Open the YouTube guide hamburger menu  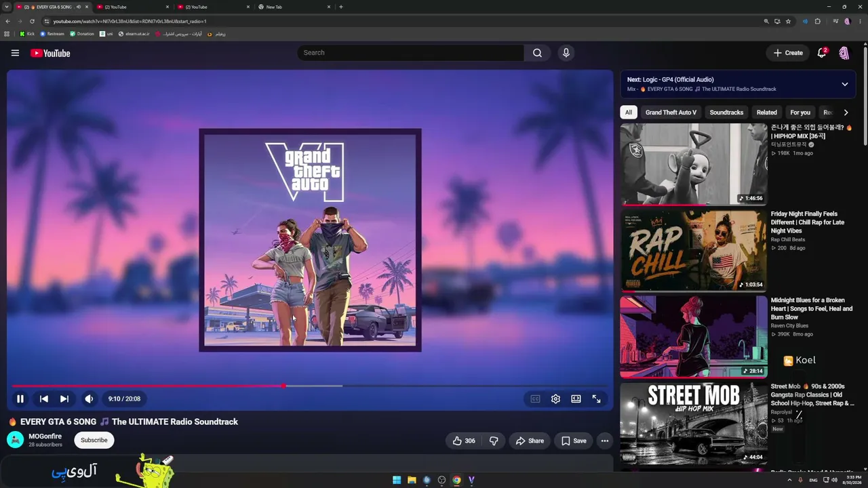pyautogui.click(x=15, y=53)
